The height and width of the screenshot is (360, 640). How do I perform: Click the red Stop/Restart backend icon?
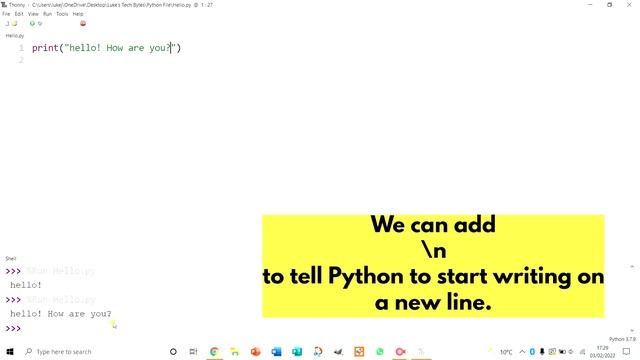(83, 23)
